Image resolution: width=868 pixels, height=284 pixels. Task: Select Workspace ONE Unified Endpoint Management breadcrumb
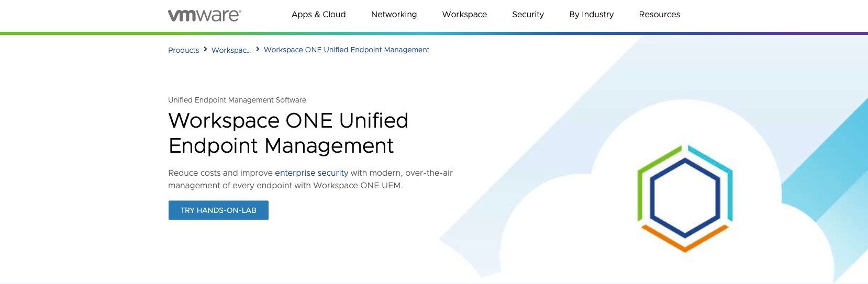click(347, 50)
